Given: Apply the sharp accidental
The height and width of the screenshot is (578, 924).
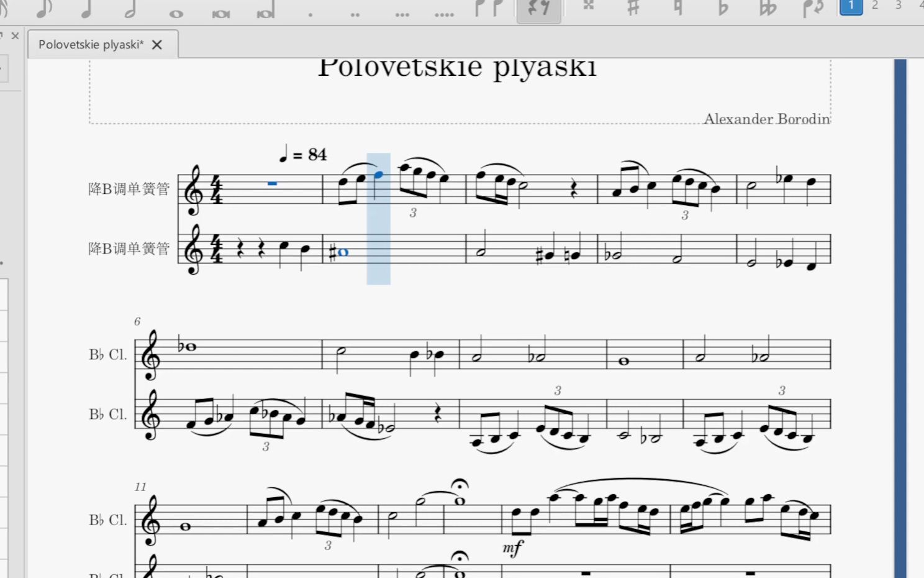Looking at the screenshot, I should [x=633, y=7].
